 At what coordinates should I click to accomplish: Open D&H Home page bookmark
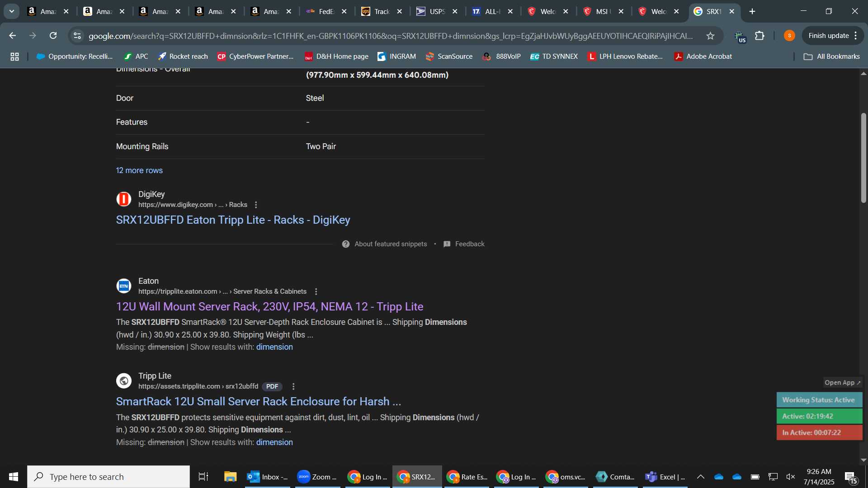(x=336, y=56)
